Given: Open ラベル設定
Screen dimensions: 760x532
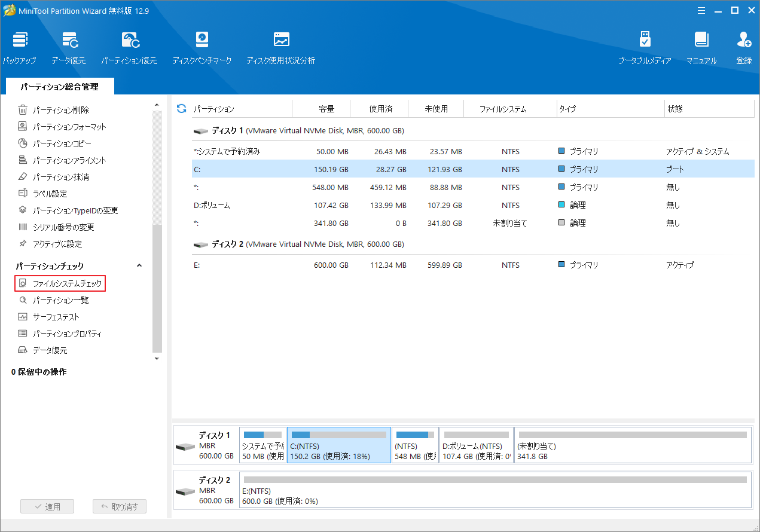Looking at the screenshot, I should coord(42,194).
